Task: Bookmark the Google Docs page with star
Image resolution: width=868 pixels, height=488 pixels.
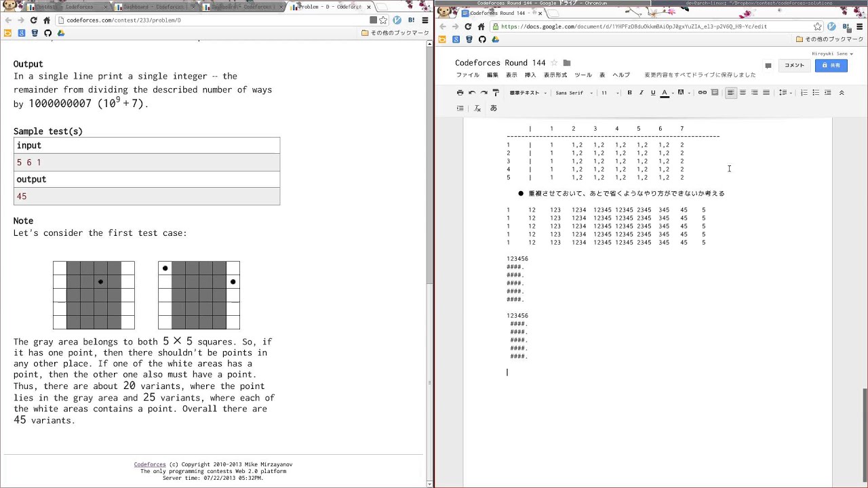Action: coord(818,26)
